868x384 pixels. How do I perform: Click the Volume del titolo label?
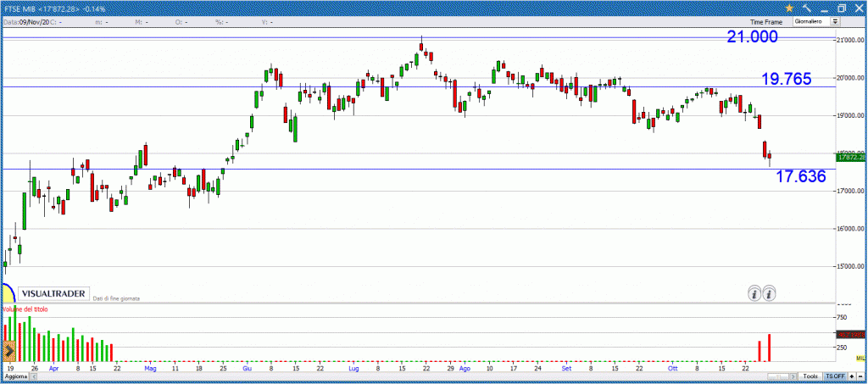(25, 309)
